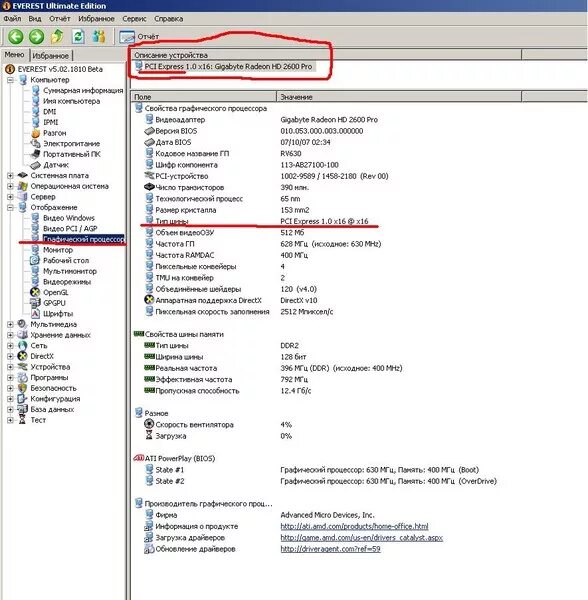The height and width of the screenshot is (600, 588).
Task: Click the Портативный ПК laptop icon
Action: pyautogui.click(x=35, y=154)
